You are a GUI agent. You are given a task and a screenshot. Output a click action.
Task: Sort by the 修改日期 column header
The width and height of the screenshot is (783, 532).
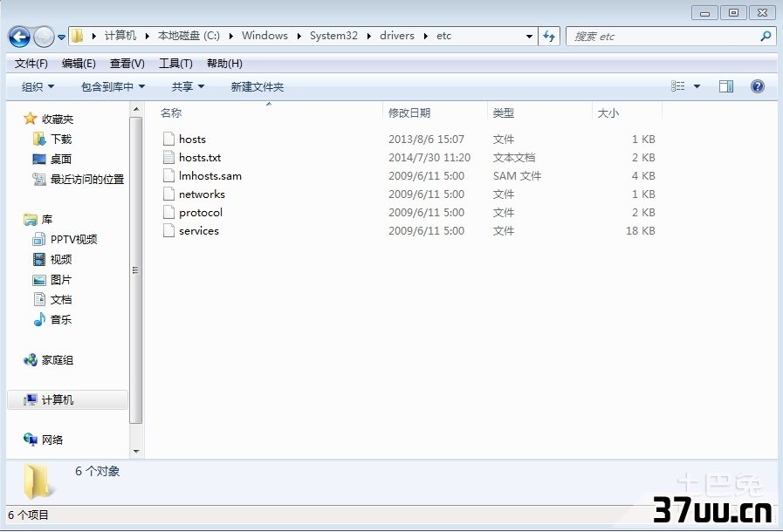coord(436,113)
